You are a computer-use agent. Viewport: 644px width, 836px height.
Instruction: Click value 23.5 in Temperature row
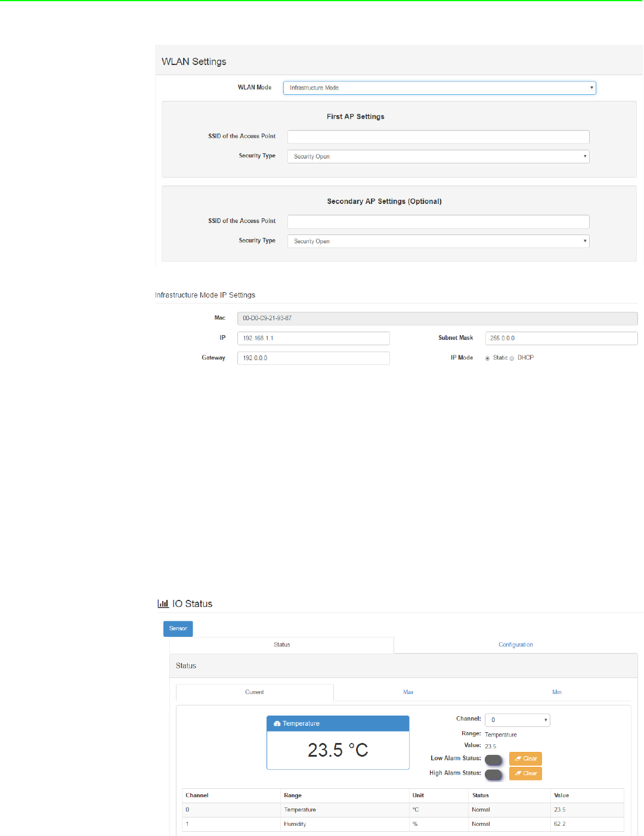pyautogui.click(x=559, y=810)
